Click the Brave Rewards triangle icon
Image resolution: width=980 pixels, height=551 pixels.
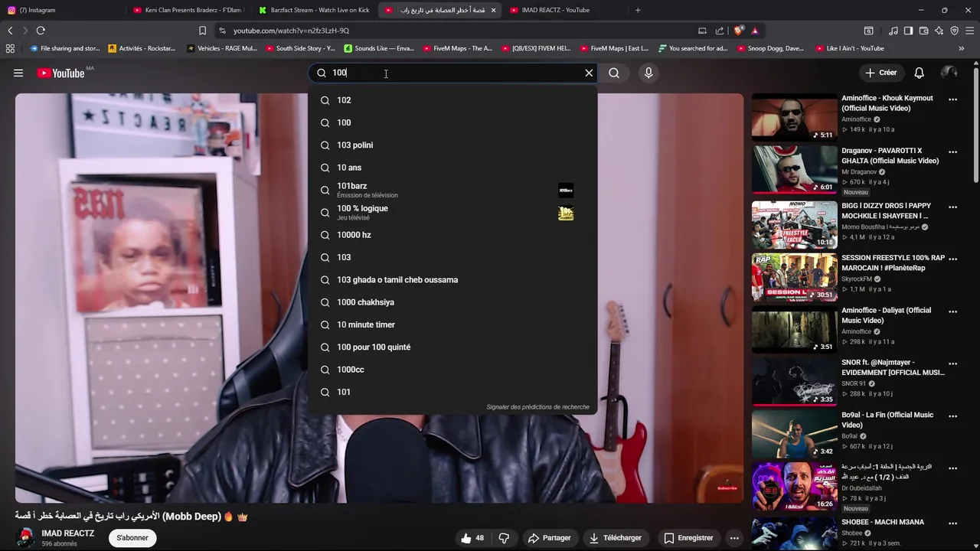[x=755, y=31]
